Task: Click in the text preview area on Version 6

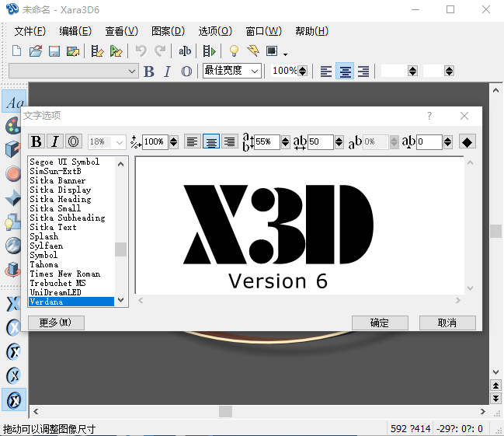Action: coord(278,281)
